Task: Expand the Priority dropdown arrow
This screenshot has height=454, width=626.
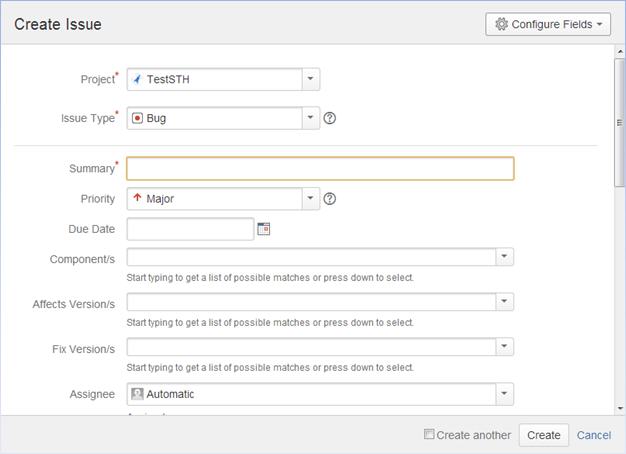Action: point(310,199)
